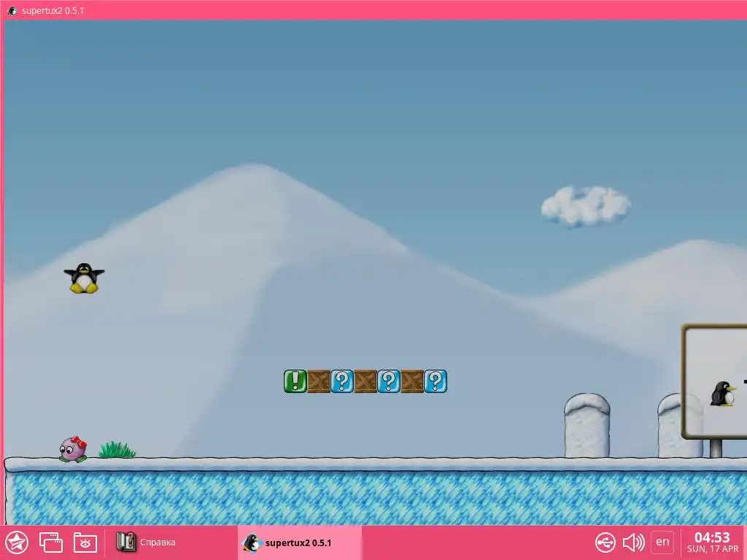Click the penguin picture on the signboard
The width and height of the screenshot is (747, 560).
pyautogui.click(x=723, y=394)
